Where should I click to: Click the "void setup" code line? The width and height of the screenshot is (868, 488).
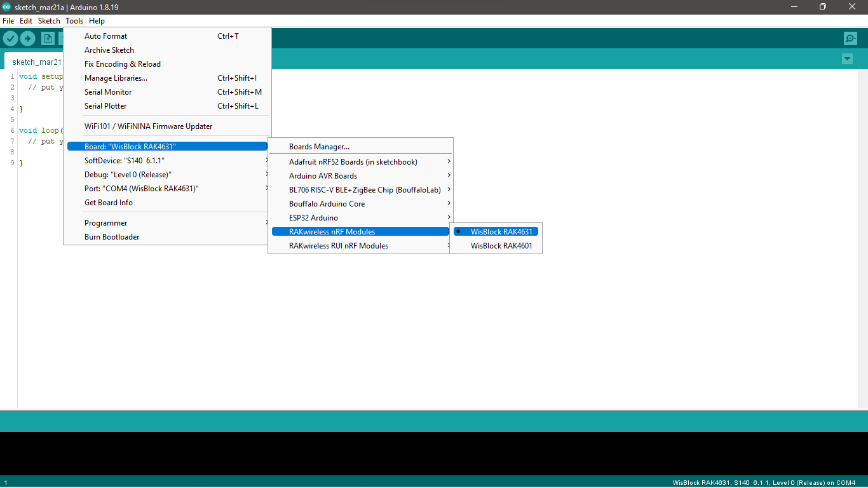coord(41,76)
